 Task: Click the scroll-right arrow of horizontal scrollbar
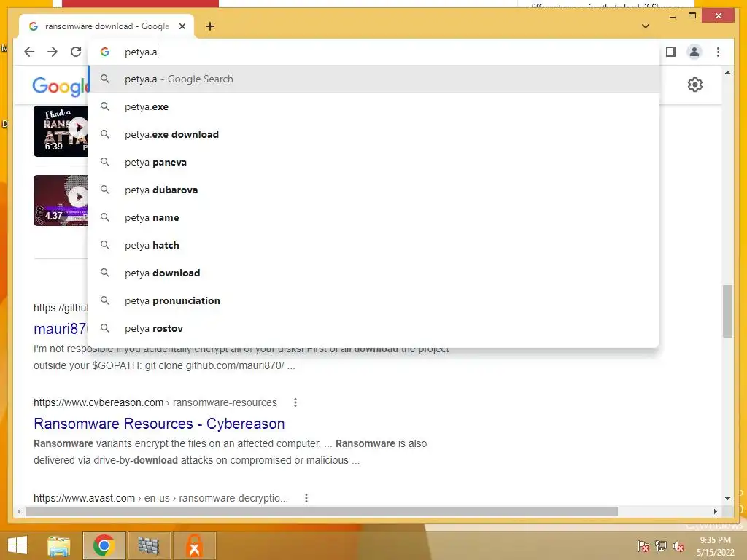tap(715, 511)
